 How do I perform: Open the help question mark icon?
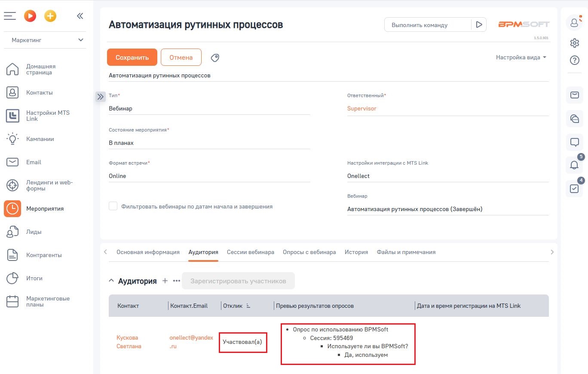(574, 60)
